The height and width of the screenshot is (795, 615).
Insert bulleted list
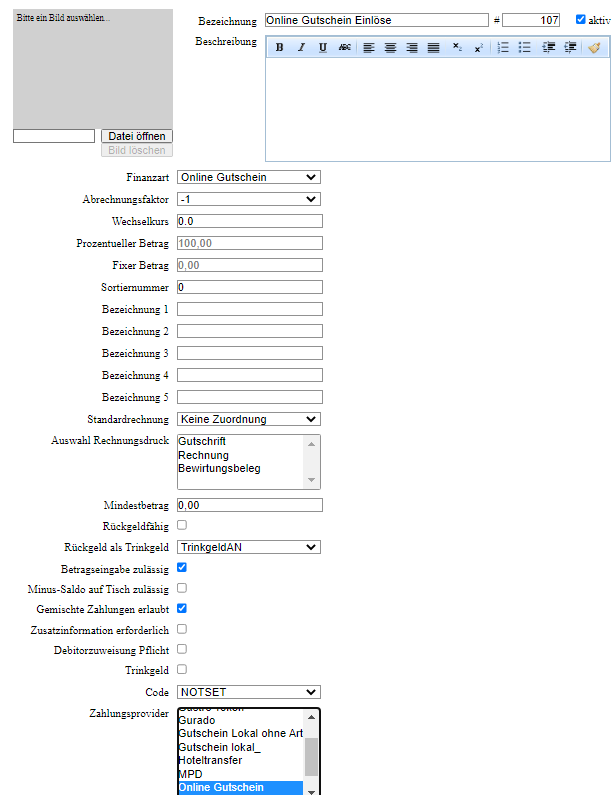coord(524,48)
